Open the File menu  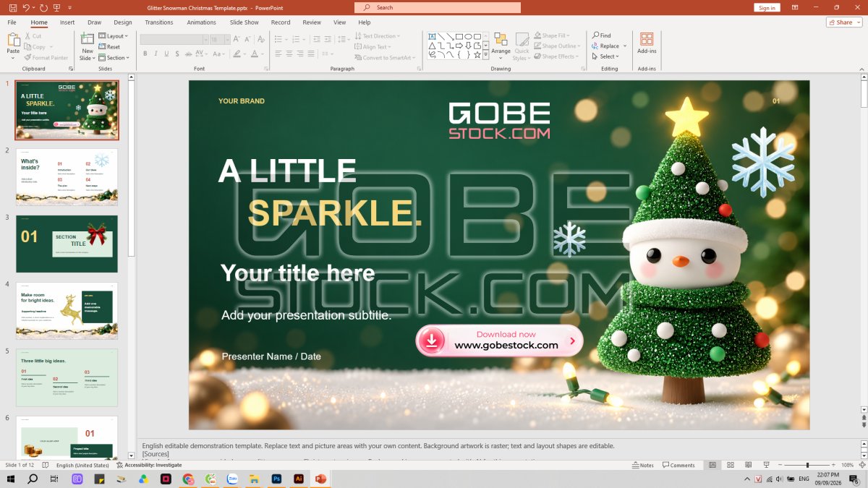click(12, 22)
